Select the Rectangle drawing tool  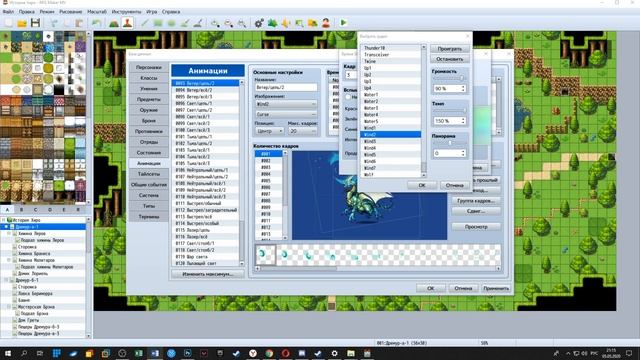158,23
